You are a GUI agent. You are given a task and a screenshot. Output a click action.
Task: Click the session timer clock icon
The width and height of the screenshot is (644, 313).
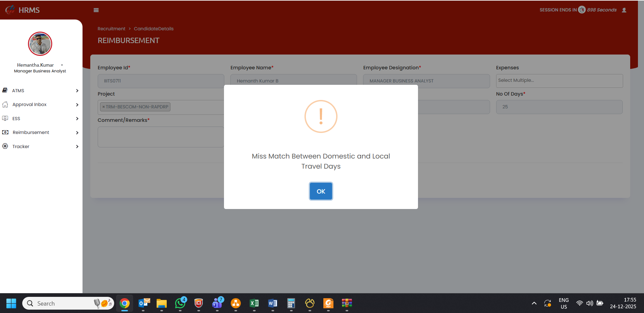(x=582, y=10)
